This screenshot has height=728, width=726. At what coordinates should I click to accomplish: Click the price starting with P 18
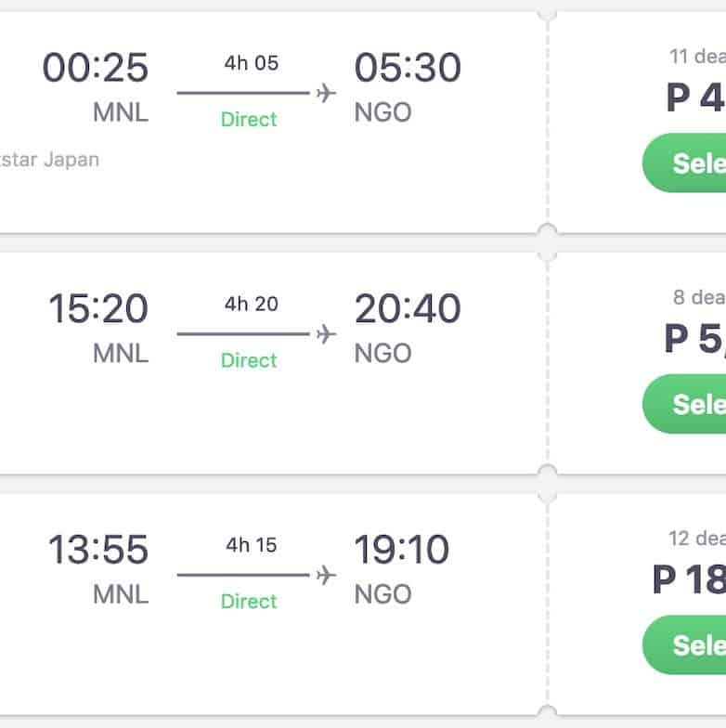click(690, 579)
